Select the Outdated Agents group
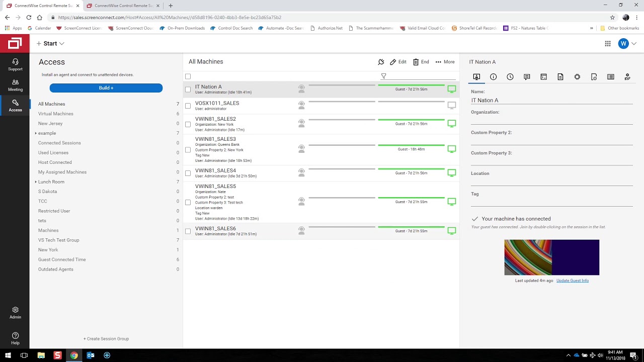644x362 pixels. (56, 269)
